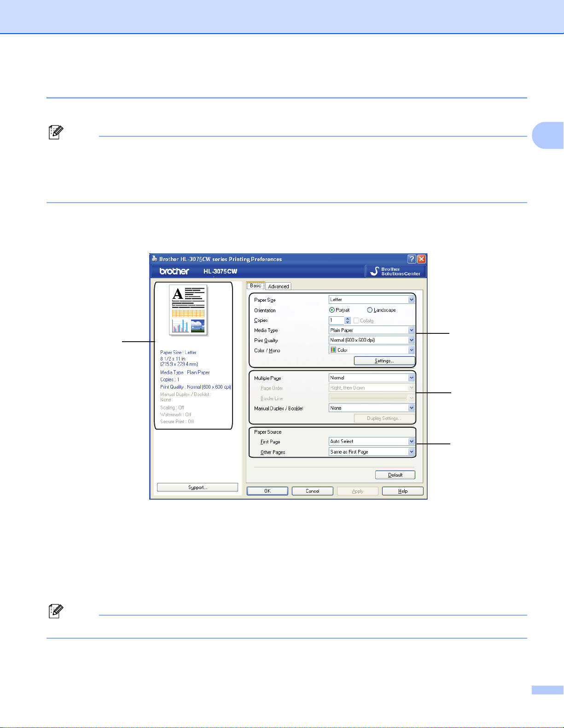Click the 'Watermark : Off' summary text
Viewport: 564px width, 728px height.
tap(176, 414)
